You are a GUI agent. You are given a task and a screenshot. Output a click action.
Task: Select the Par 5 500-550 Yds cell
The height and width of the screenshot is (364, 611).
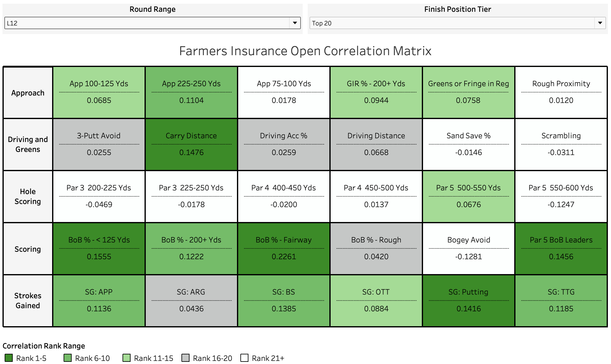469,197
